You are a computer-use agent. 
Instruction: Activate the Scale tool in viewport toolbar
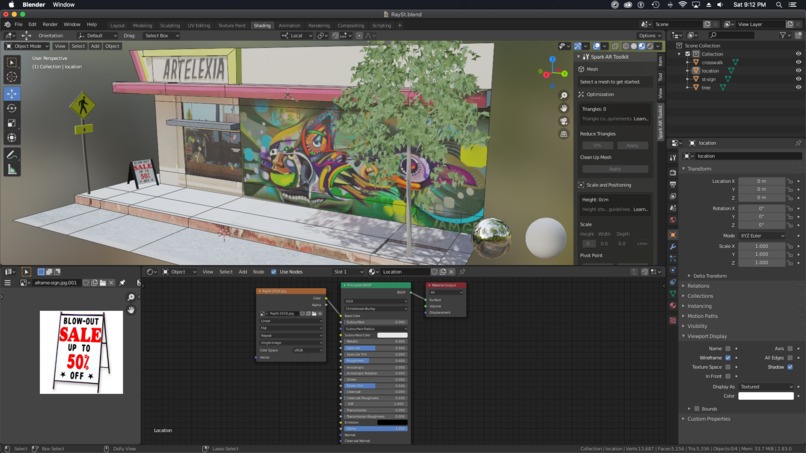pyautogui.click(x=11, y=123)
